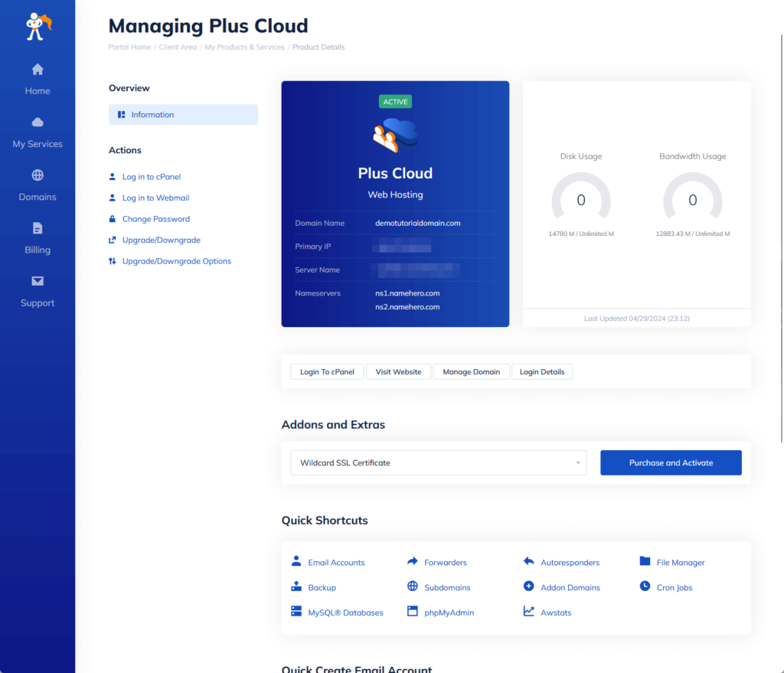Open the Forwarders shortcut link

tap(446, 563)
